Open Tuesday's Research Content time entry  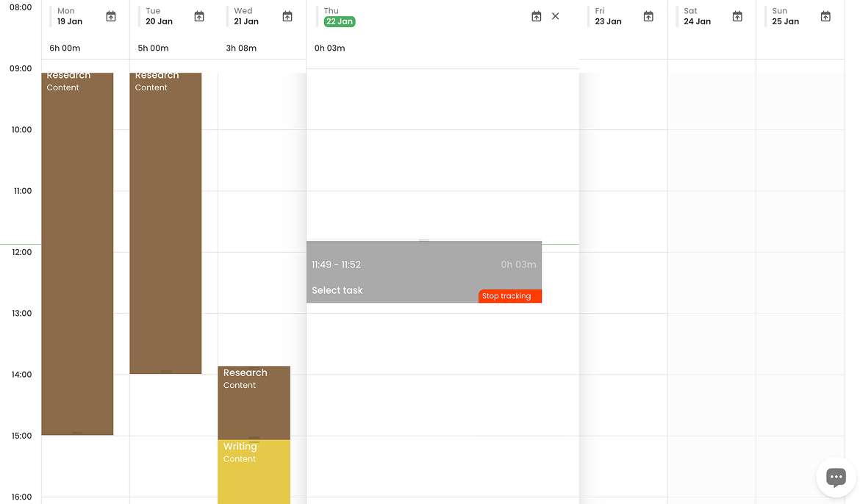pos(165,220)
